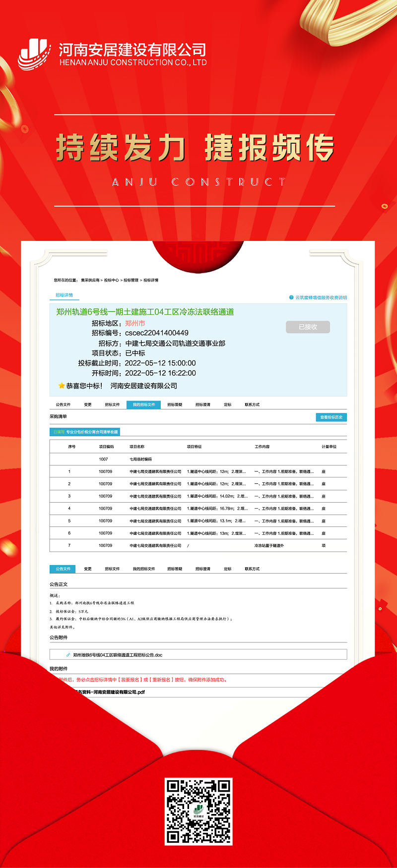Viewport: 397px width, 868px height.
Task: Click the 计量单位 column header
Action: click(x=329, y=447)
